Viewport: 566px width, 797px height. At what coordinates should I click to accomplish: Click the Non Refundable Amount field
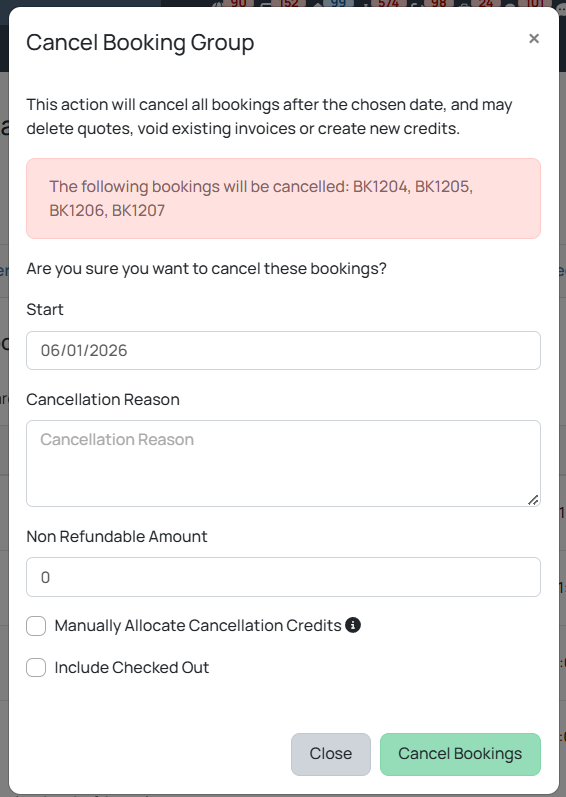284,577
